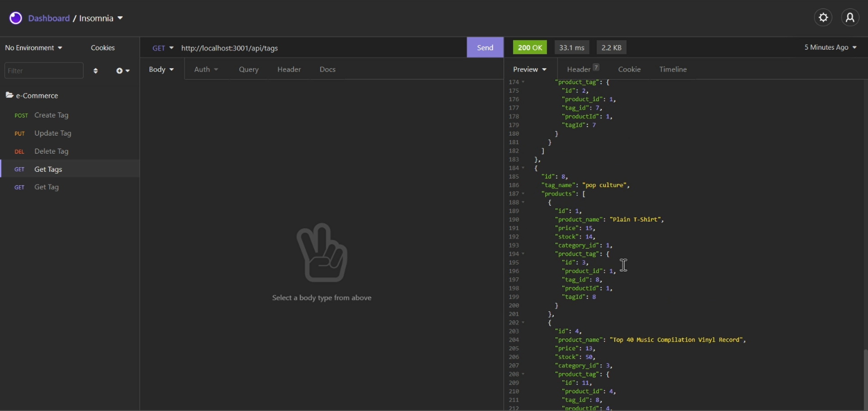The image size is (868, 411).
Task: Open the Docs tab
Action: pyautogui.click(x=327, y=69)
